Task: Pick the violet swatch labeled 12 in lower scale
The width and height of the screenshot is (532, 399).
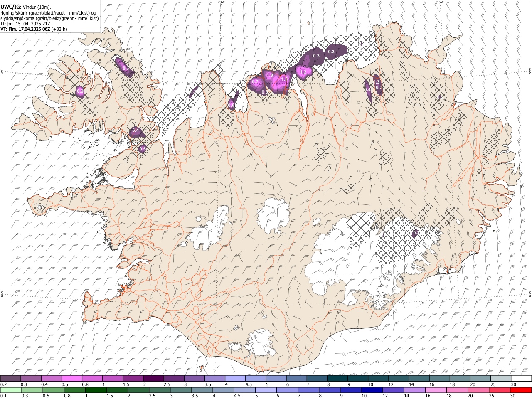Action: (394, 390)
